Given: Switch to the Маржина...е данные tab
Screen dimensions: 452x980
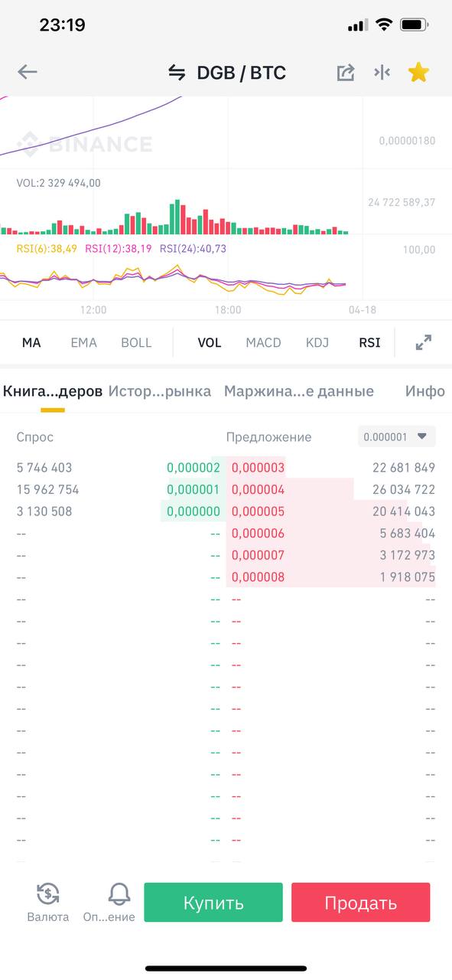Looking at the screenshot, I should tap(299, 391).
